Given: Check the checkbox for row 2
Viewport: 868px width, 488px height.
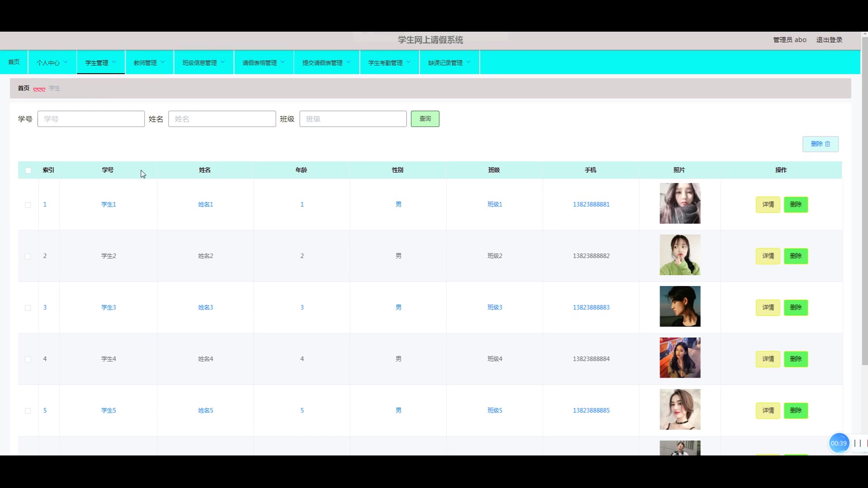Looking at the screenshot, I should pyautogui.click(x=28, y=256).
